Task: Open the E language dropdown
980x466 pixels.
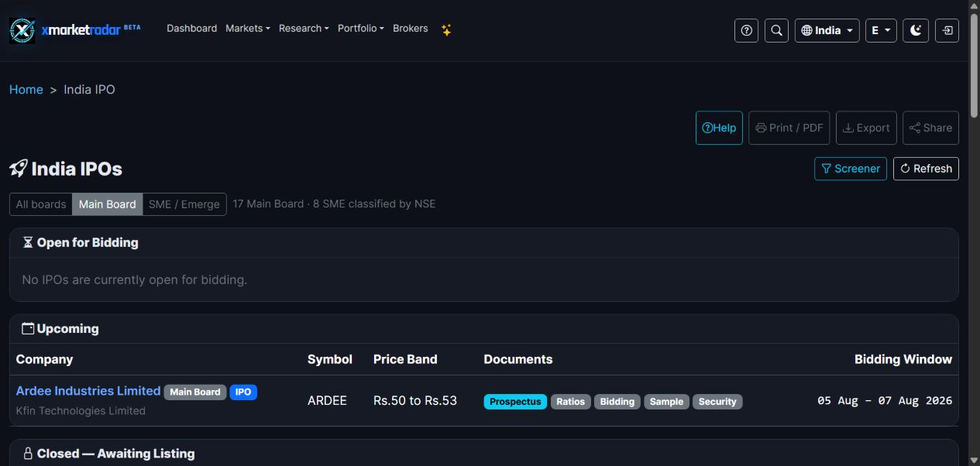Action: click(881, 30)
